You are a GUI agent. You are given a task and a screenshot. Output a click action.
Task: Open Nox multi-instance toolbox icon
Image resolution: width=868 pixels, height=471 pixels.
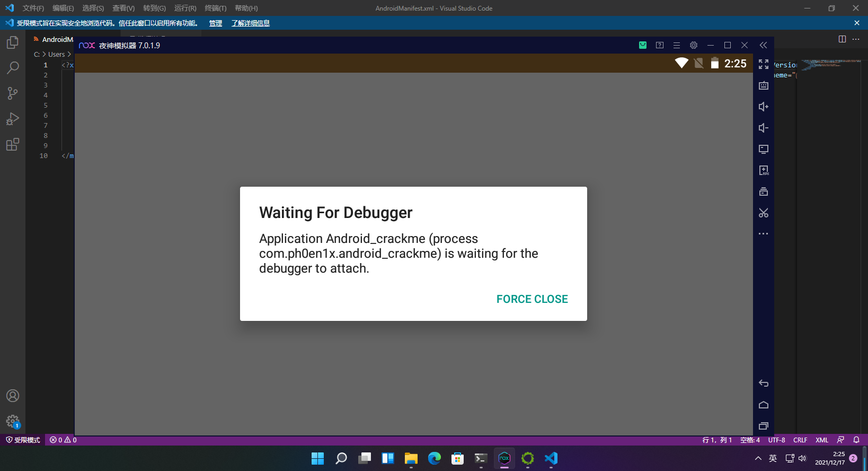coord(764,191)
